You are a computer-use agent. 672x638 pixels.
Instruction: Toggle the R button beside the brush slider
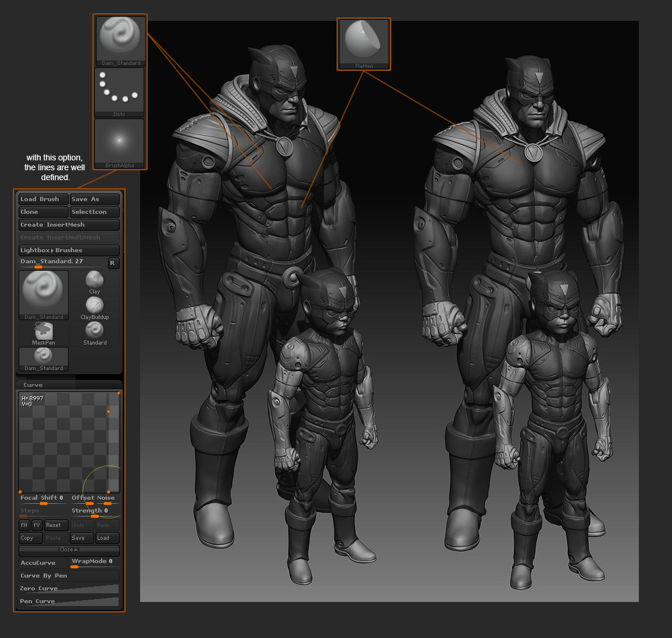(x=113, y=263)
